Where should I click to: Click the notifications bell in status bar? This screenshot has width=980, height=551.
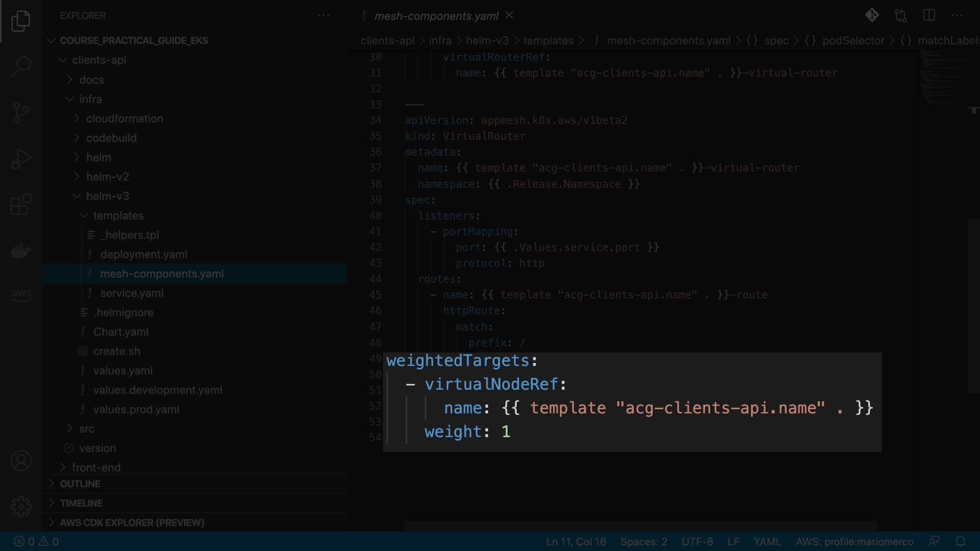(960, 541)
